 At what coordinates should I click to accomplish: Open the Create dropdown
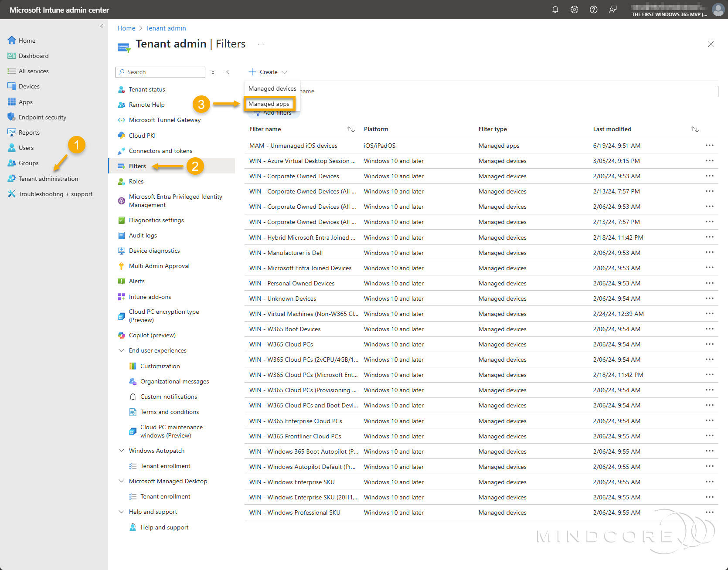click(267, 72)
